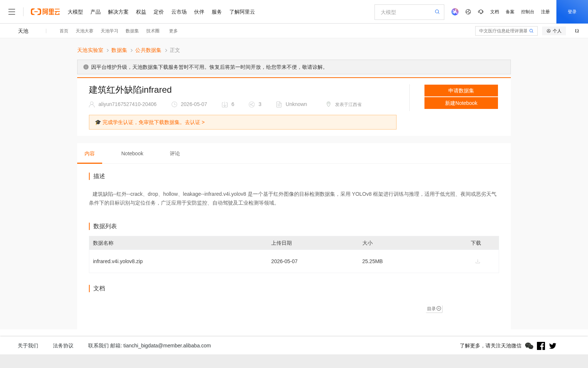The image size is (588, 368).
Task: Click author aliyun7167527410-20406
Action: pos(128,104)
